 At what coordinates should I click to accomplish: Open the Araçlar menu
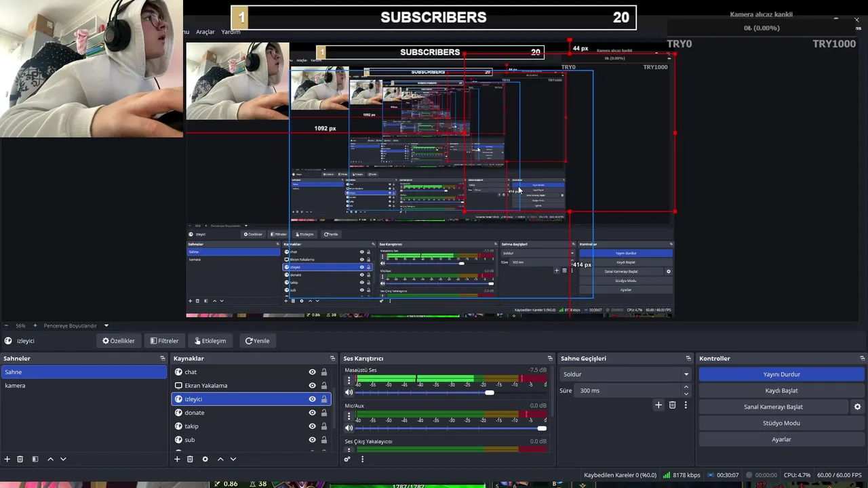205,32
